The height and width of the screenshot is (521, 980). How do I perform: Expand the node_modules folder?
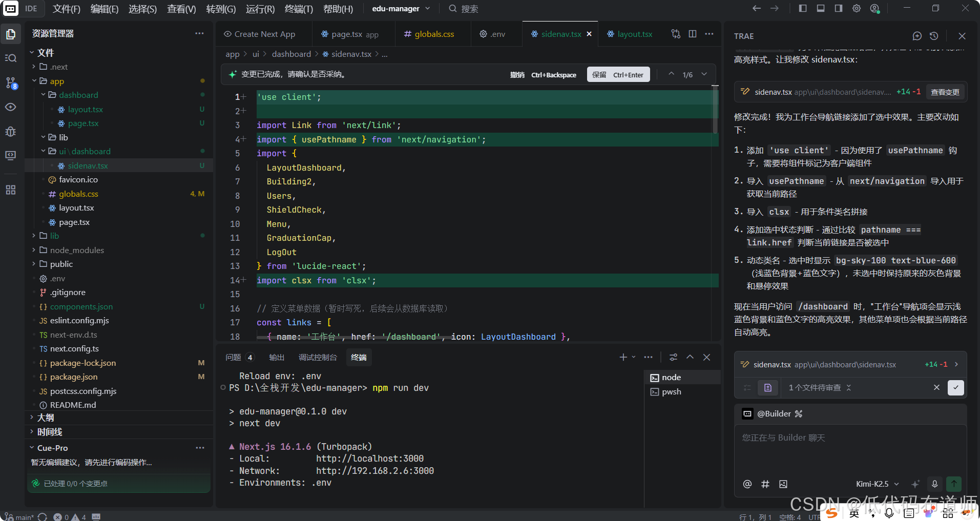coord(77,250)
